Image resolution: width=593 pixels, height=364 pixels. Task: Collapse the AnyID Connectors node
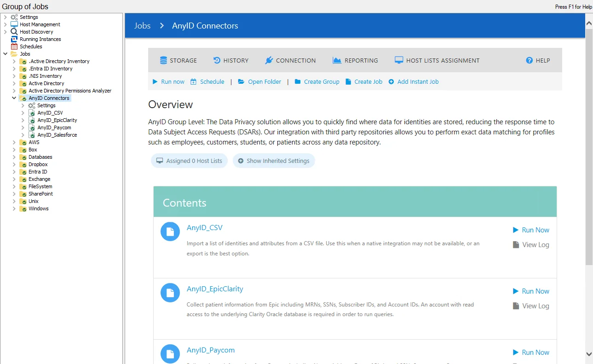[14, 98]
